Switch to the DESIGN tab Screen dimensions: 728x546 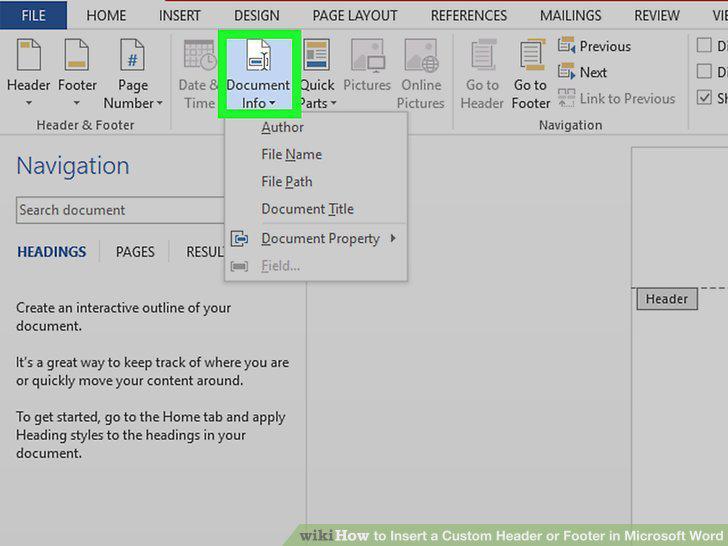pyautogui.click(x=257, y=15)
